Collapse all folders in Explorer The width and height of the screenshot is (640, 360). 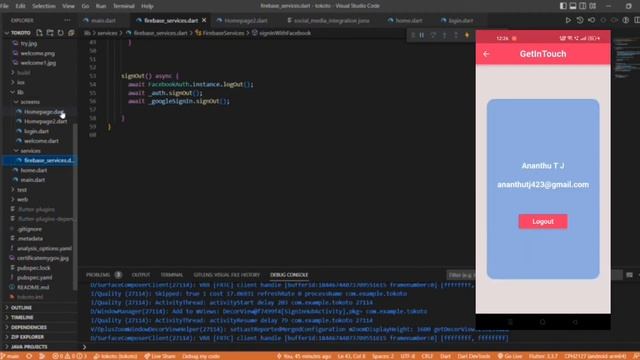pos(71,33)
